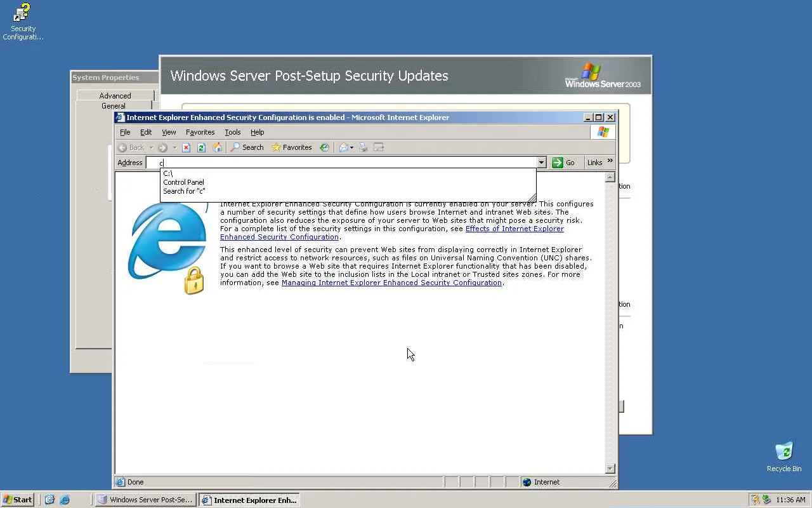Switch to Advanced tab in System Properties
This screenshot has height=508, width=812.
pyautogui.click(x=115, y=96)
